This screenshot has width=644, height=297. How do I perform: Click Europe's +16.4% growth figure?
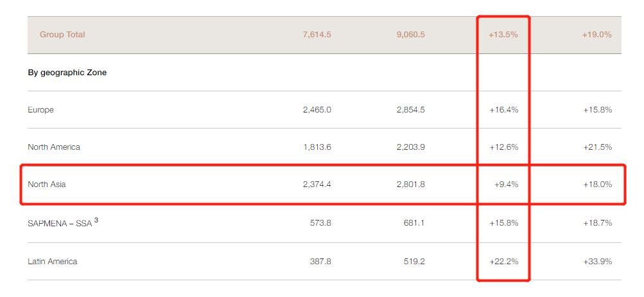[x=503, y=110]
